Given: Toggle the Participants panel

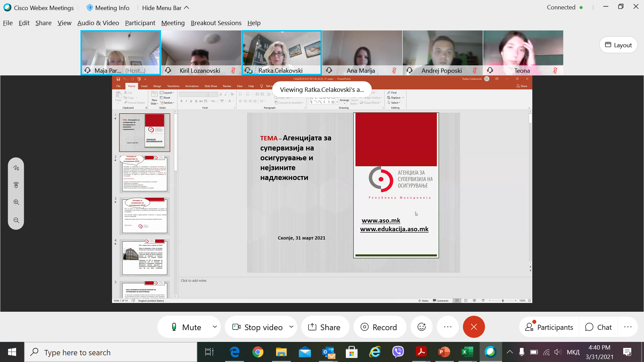Looking at the screenshot, I should coord(549,327).
